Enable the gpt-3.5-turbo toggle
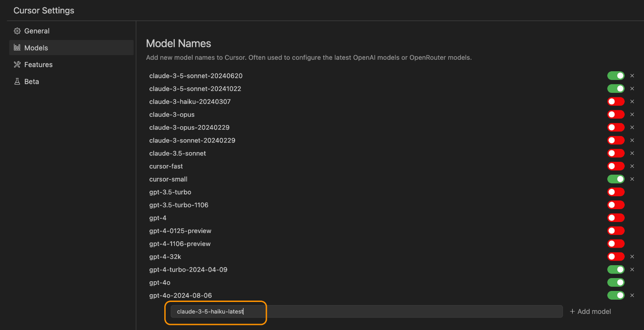Screen dimensions: 644x330 tap(616, 192)
